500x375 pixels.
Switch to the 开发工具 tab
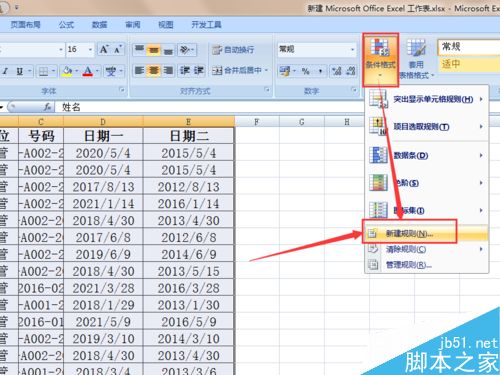coord(206,24)
